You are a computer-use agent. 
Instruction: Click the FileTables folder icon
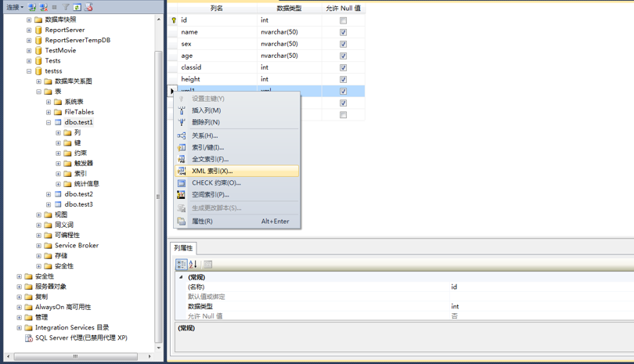58,112
